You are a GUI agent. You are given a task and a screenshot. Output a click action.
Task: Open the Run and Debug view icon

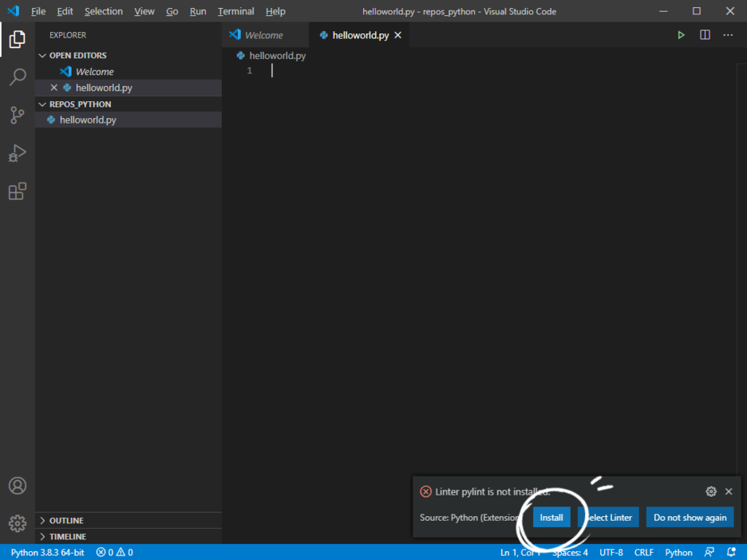[17, 153]
